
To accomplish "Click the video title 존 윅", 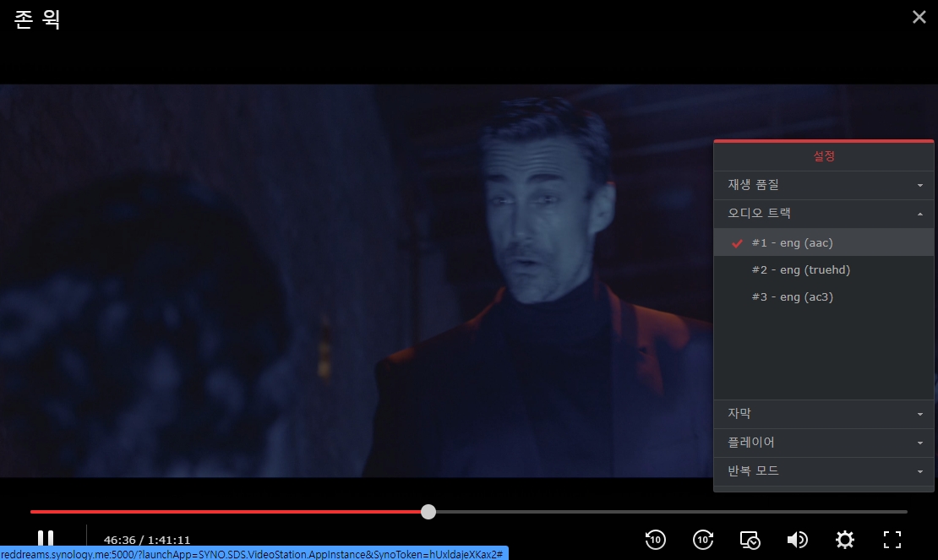I will [37, 19].
